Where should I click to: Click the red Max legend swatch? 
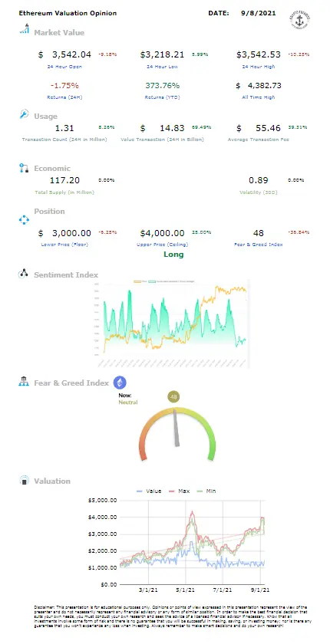[x=170, y=491]
